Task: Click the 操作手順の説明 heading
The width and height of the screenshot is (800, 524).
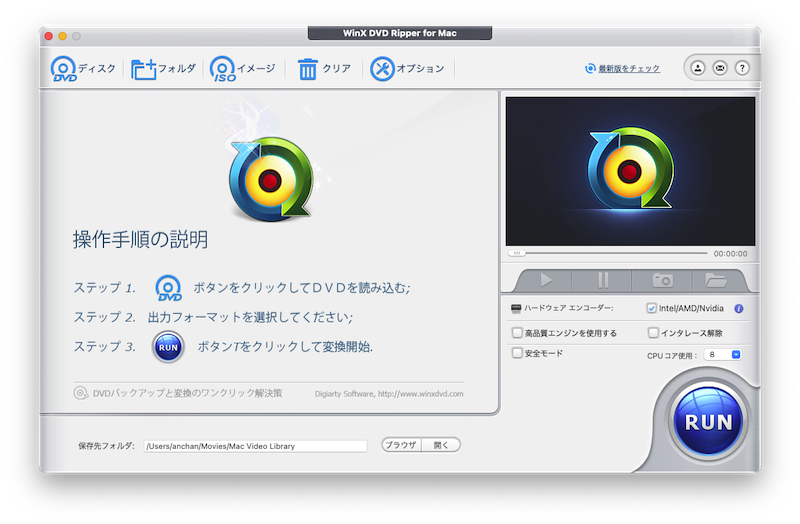Action: pos(140,239)
